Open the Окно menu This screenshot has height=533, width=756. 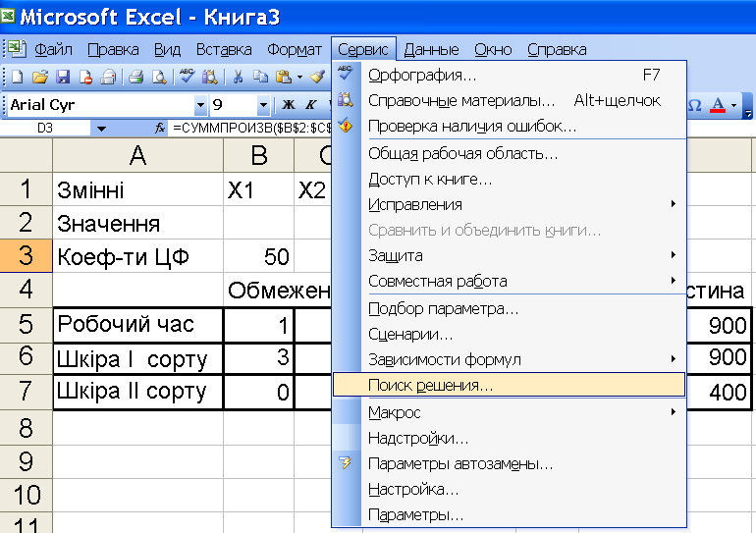click(493, 49)
